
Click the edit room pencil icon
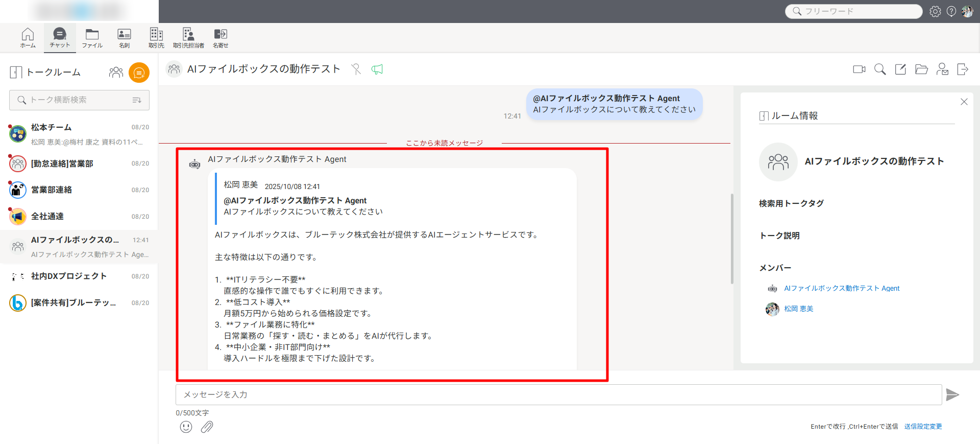(900, 69)
